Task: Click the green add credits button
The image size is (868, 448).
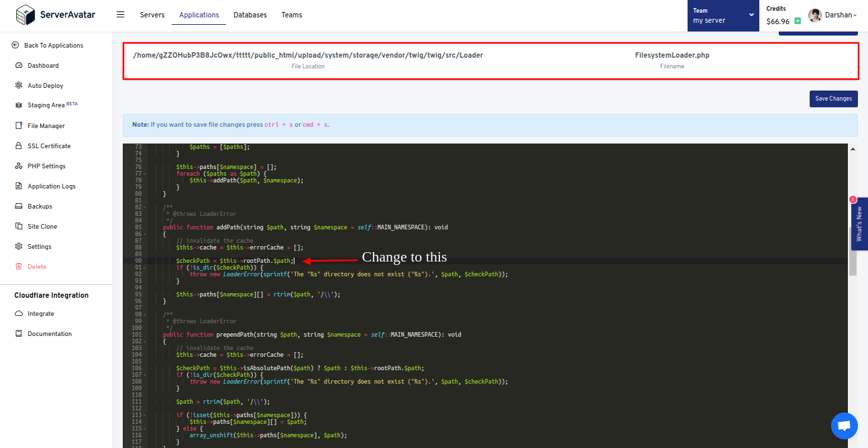Action: 797,21
